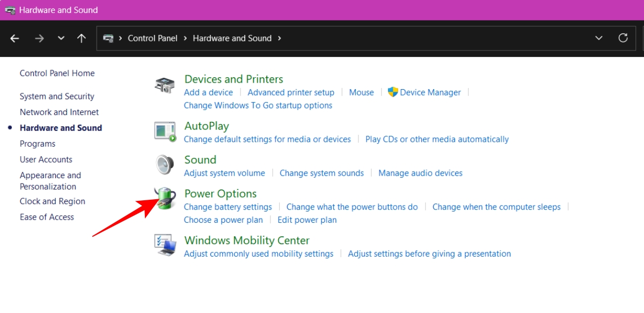This screenshot has width=644, height=313.
Task: Expand chevron after Control Panel breadcrumb
Action: pos(185,38)
